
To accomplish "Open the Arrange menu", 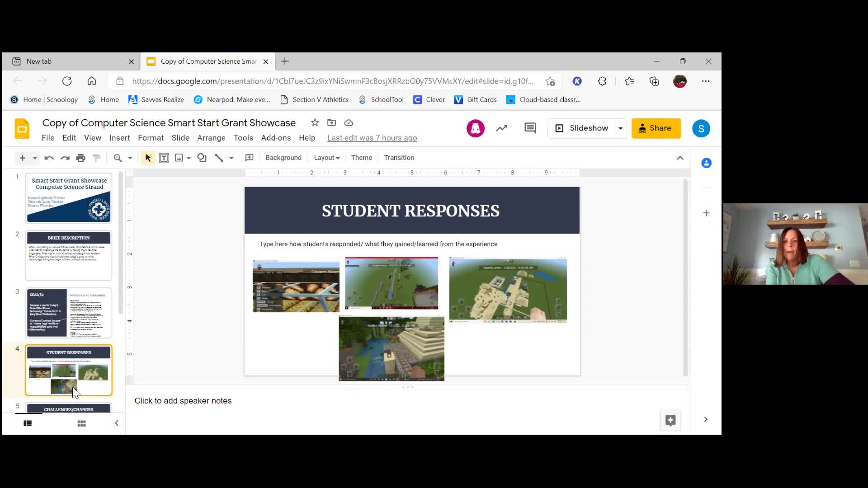I will point(211,138).
